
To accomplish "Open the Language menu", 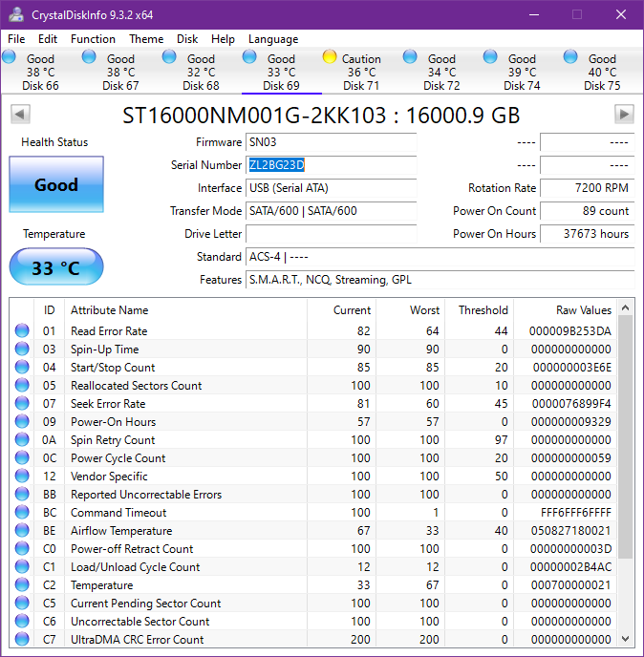I will point(273,39).
